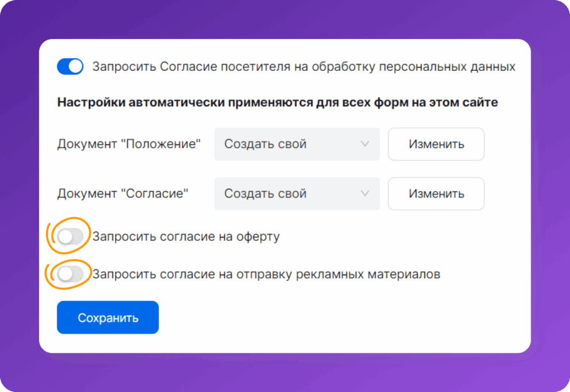Image resolution: width=570 pixels, height=392 pixels.
Task: Open the "Согласие" document dropdown field
Action: pyautogui.click(x=288, y=193)
